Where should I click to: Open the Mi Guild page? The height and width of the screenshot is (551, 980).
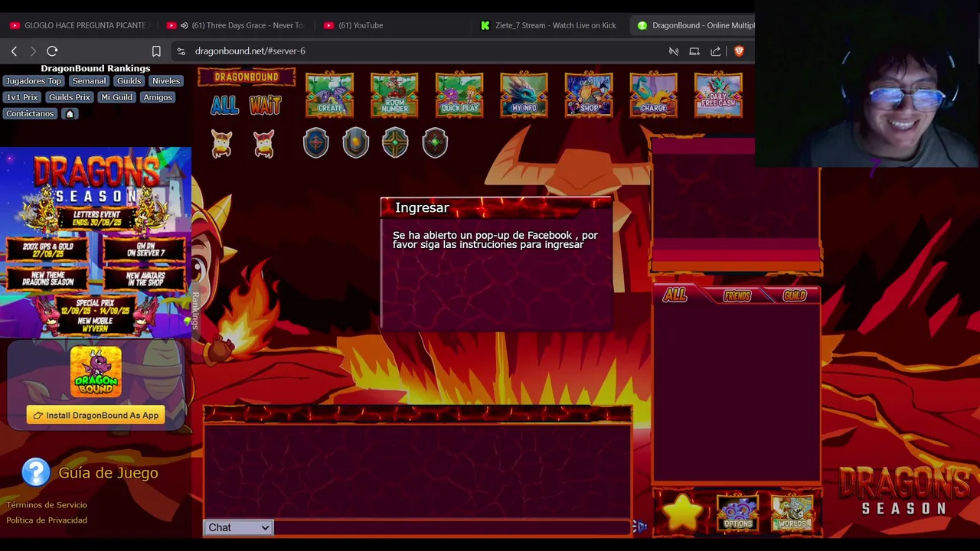[117, 97]
